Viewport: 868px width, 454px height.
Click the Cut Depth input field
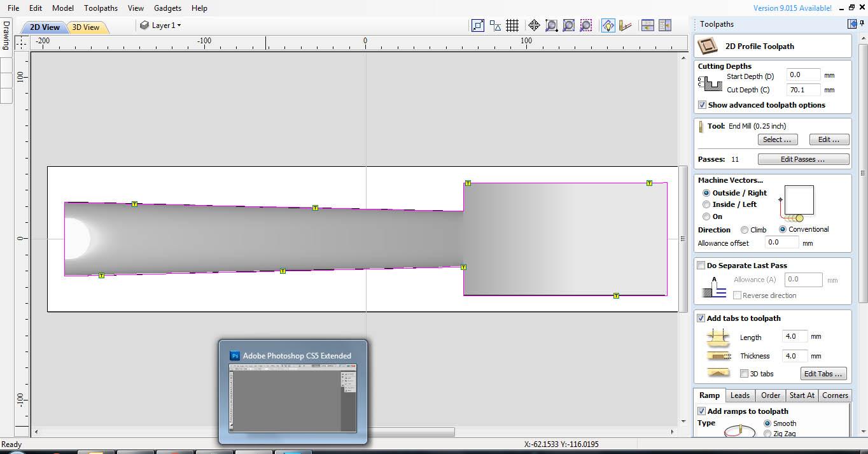(x=803, y=90)
